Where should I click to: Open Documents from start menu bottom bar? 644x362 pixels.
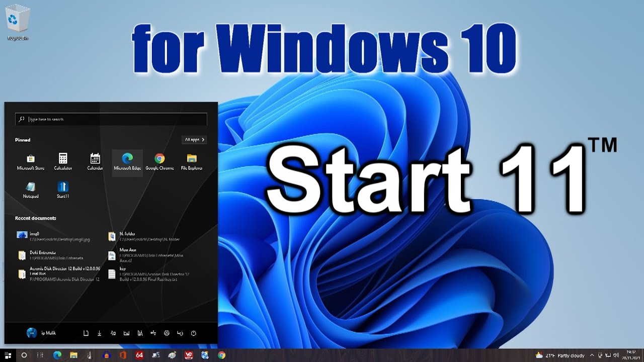click(x=86, y=333)
